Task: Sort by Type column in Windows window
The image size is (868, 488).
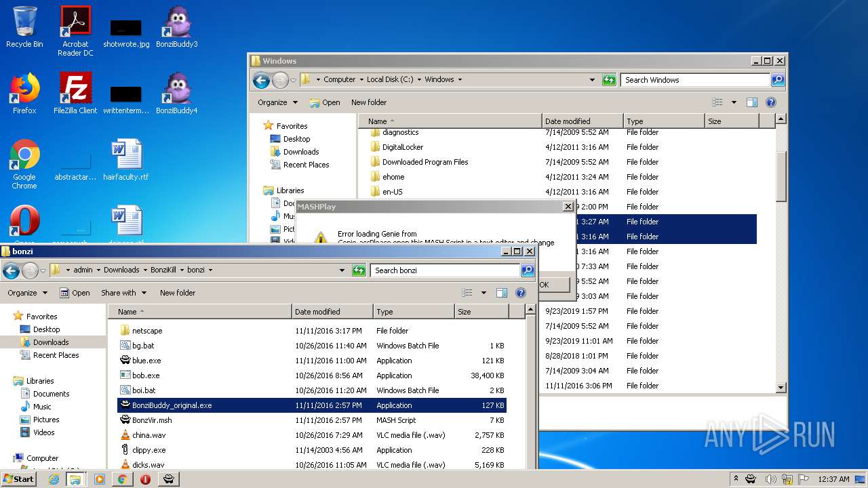Action: point(663,121)
